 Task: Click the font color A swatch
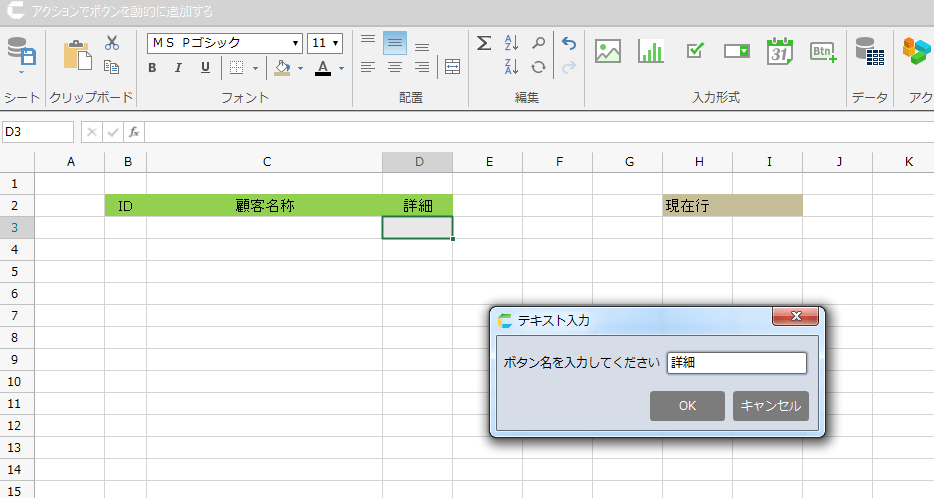pos(322,68)
